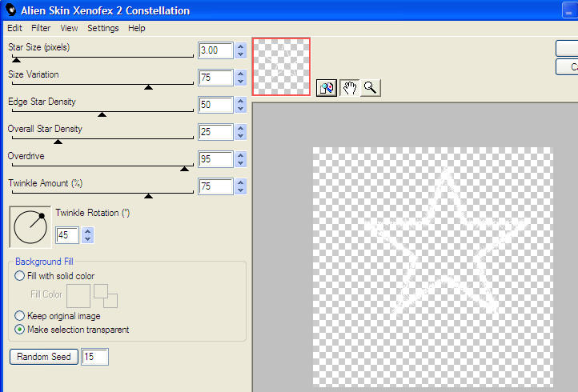Decrease Size Variation with down arrow
Viewport: 578px width, 392px height.
[x=241, y=82]
